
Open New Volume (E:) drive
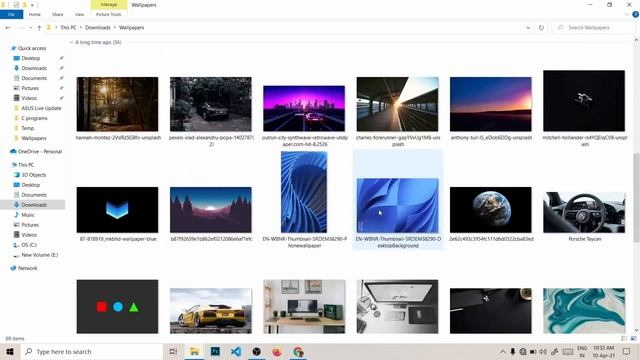coord(40,255)
